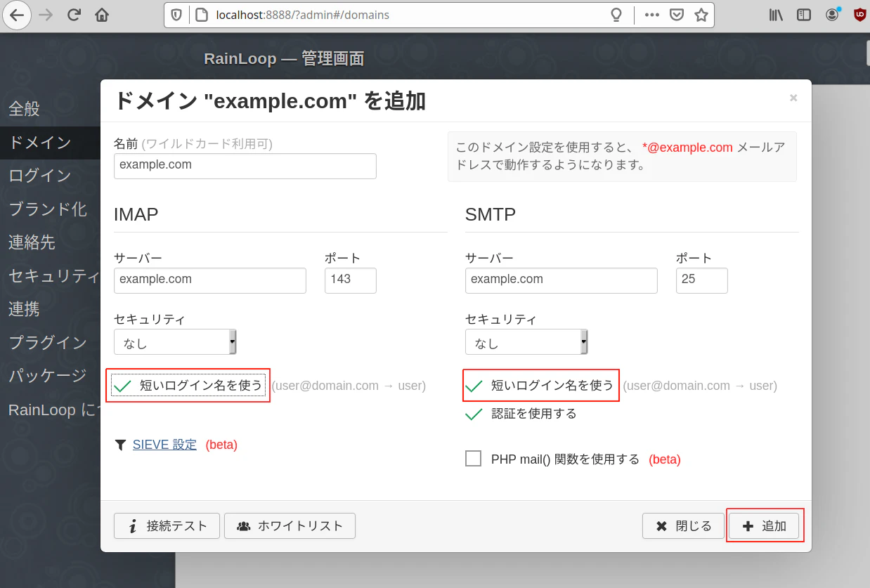Screen dimensions: 870x588
Task: Save page to Pocket
Action: pyautogui.click(x=677, y=15)
